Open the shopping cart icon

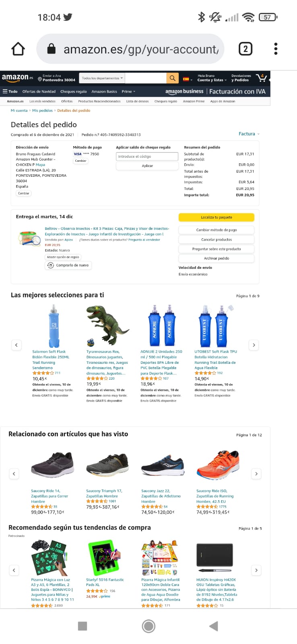(261, 77)
